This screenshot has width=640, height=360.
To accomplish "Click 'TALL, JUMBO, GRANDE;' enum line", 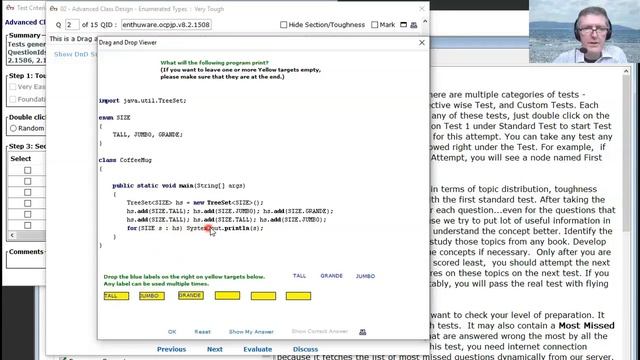I will (x=148, y=134).
